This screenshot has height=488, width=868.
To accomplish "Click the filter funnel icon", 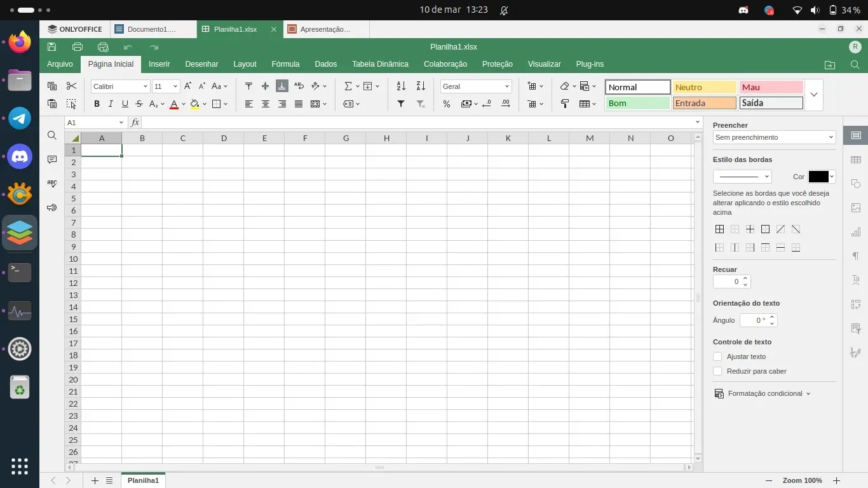I will coord(401,104).
